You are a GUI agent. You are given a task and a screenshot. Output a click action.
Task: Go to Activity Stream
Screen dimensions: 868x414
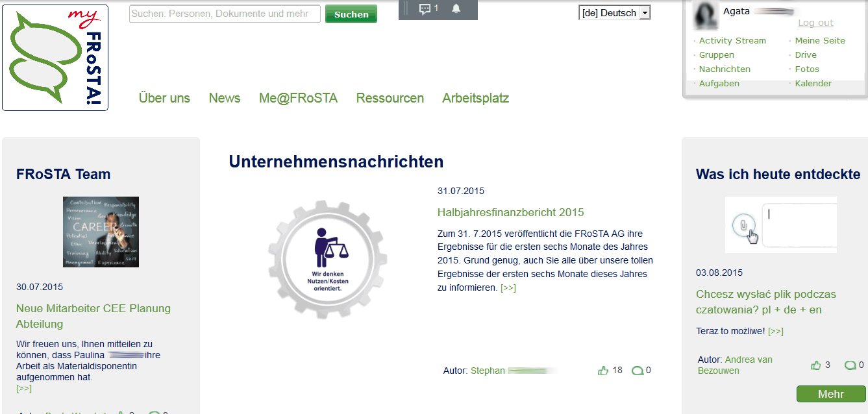(732, 40)
